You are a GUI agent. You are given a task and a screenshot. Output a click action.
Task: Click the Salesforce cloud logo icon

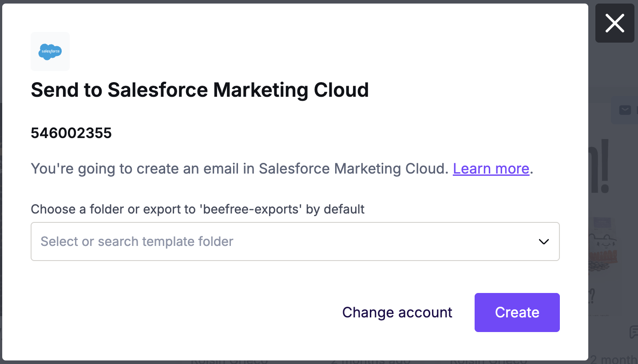click(50, 51)
